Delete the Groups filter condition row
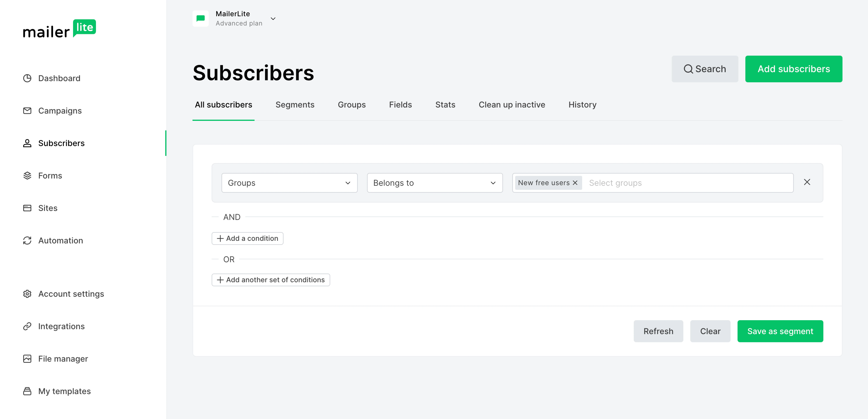 tap(807, 182)
